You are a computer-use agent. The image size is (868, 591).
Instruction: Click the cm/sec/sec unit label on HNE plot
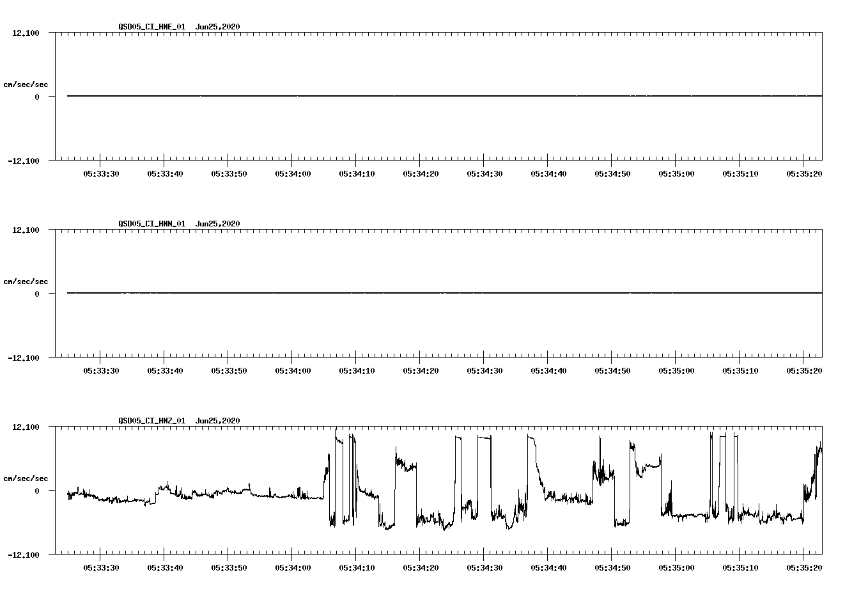(26, 84)
